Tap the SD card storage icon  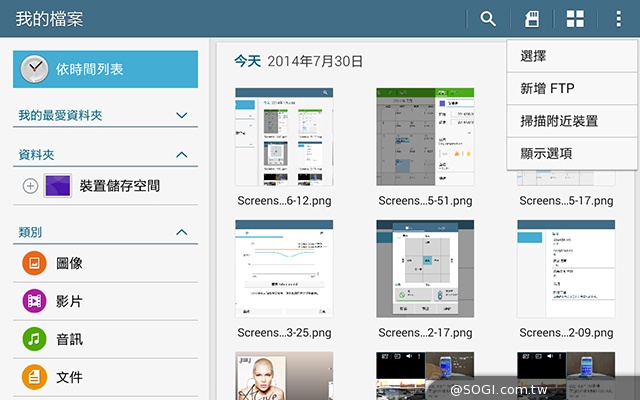click(x=532, y=19)
